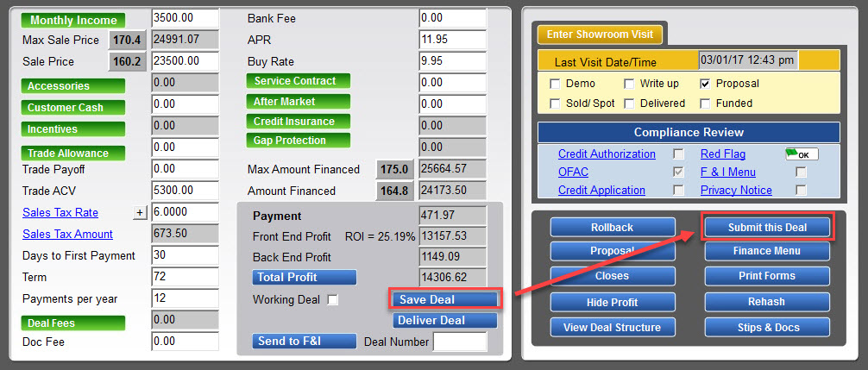Enable the Working Deal checkbox
This screenshot has width=868, height=370.
pos(333,300)
